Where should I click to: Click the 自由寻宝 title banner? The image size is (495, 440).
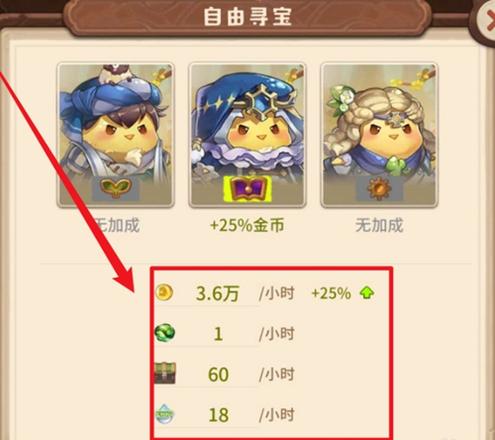(247, 17)
